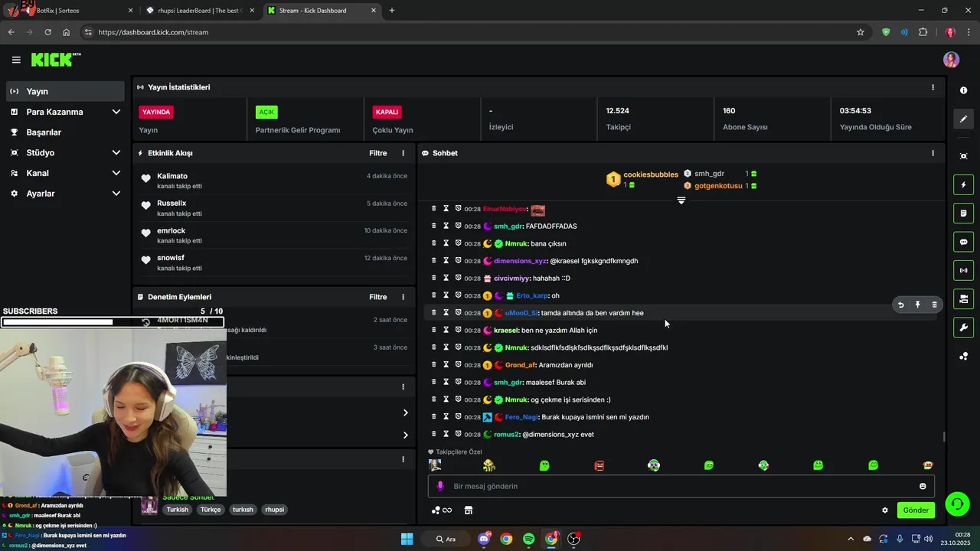Click the timeout hourglass icon on smh_gdr's FAFDADFFADAS message

click(x=446, y=226)
